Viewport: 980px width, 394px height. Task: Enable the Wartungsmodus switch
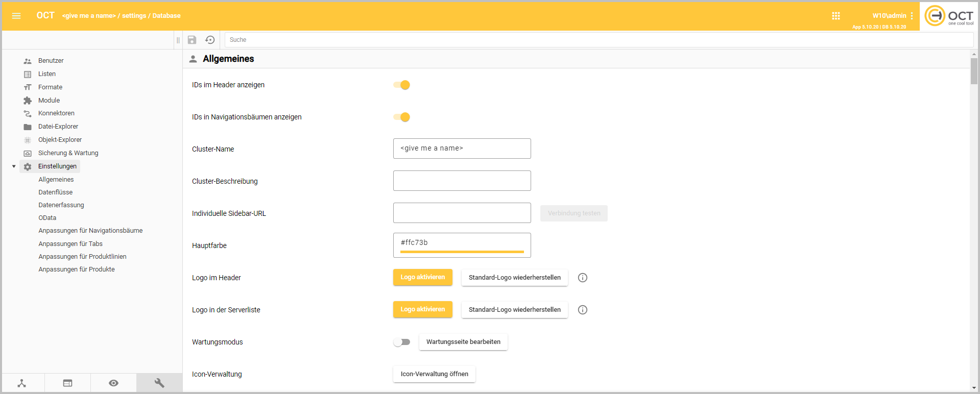pos(402,342)
